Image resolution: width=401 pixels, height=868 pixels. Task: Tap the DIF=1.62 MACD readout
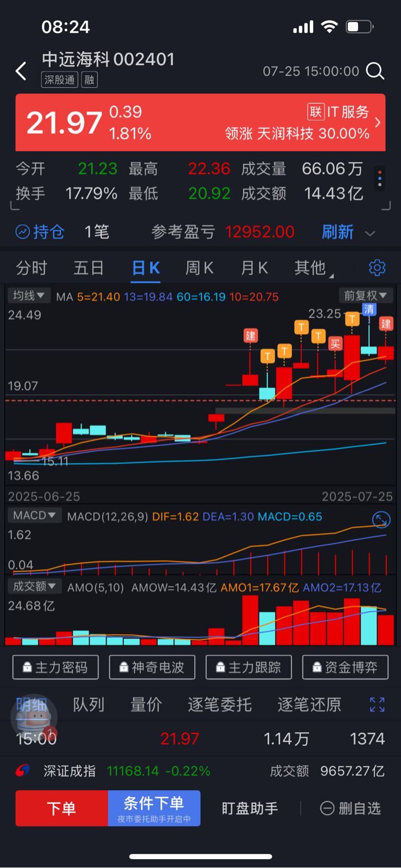[x=175, y=517]
